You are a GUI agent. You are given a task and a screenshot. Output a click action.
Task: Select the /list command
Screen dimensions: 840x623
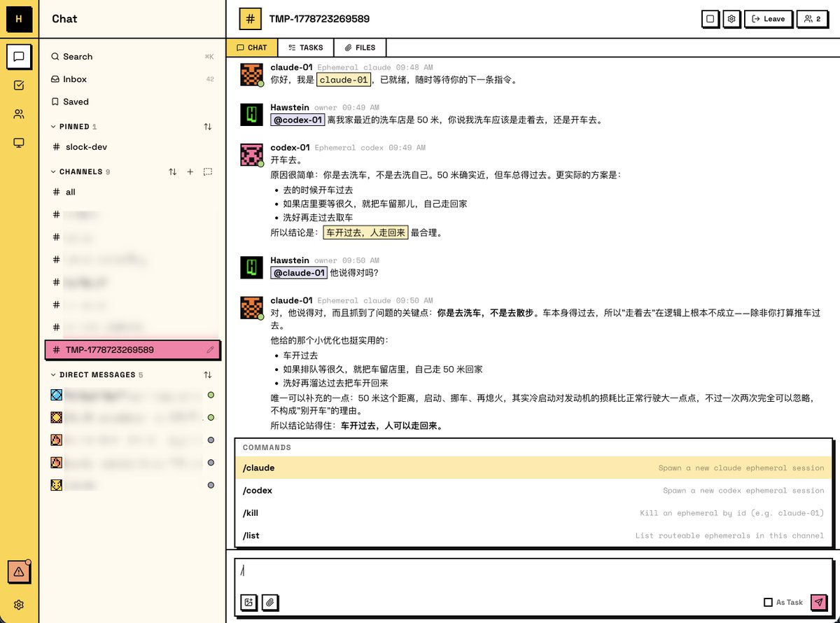(533, 535)
